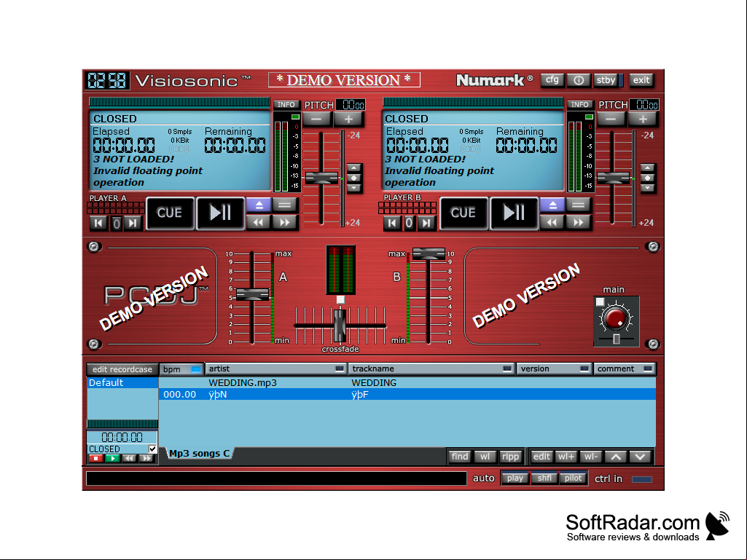
Task: Toggle play/pause on Player B
Action: pos(514,213)
